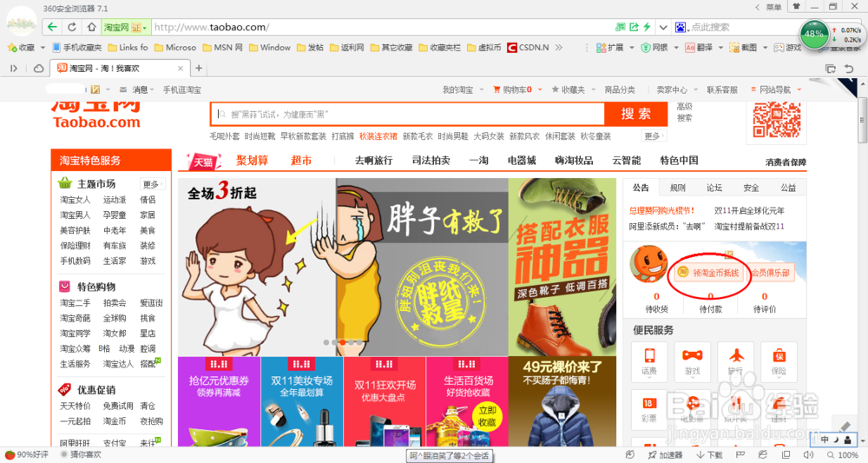Expand the address bar history dropdown

[662, 27]
